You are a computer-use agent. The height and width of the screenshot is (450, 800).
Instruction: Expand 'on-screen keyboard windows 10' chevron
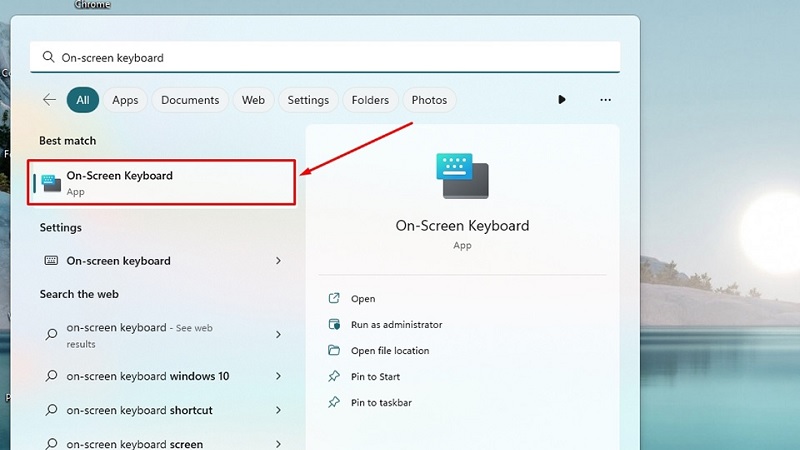(278, 376)
